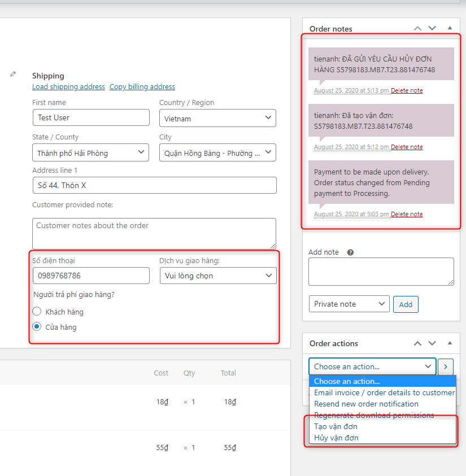Click 'Copy billing address' link
The image size is (466, 476).
point(142,87)
